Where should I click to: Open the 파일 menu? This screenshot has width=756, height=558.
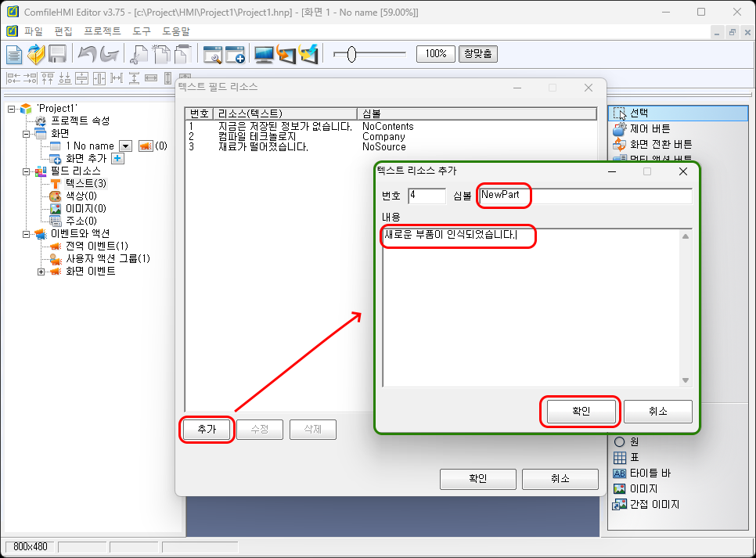(34, 31)
